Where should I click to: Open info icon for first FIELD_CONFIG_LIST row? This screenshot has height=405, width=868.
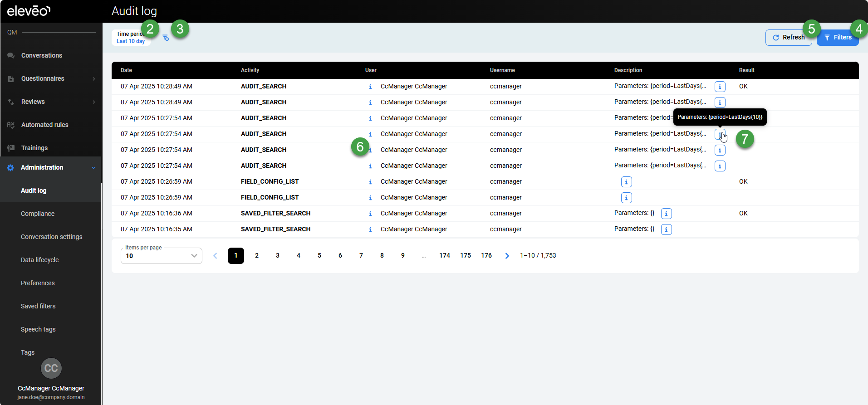pos(626,182)
